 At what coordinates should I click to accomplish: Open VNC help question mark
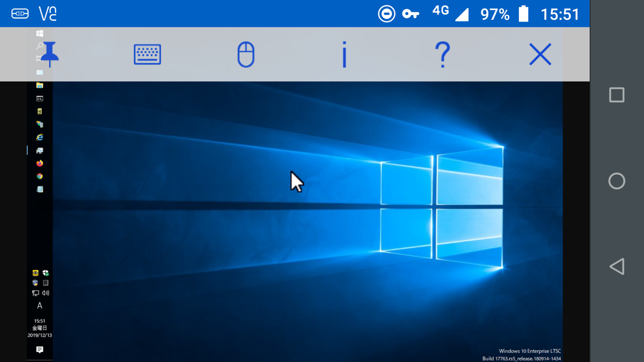point(442,55)
